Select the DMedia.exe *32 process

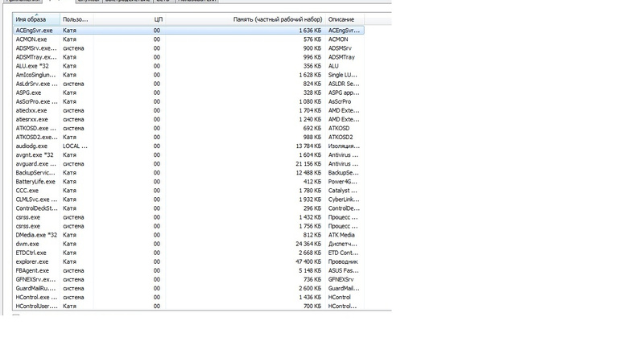click(188, 235)
